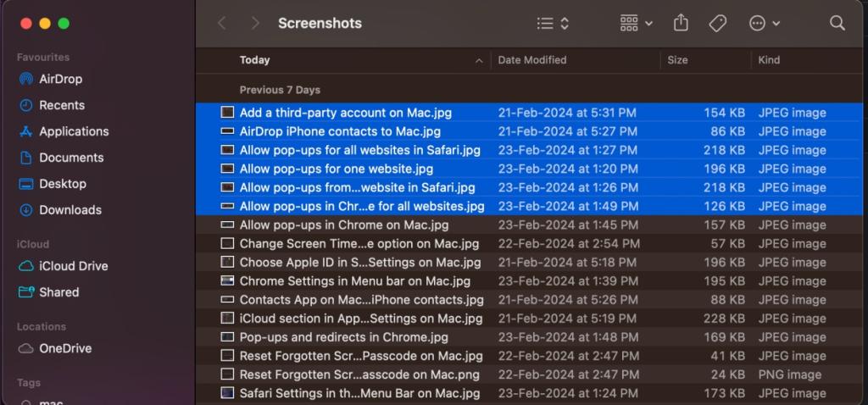The height and width of the screenshot is (405, 868).
Task: Open Applications in the sidebar
Action: point(64,131)
